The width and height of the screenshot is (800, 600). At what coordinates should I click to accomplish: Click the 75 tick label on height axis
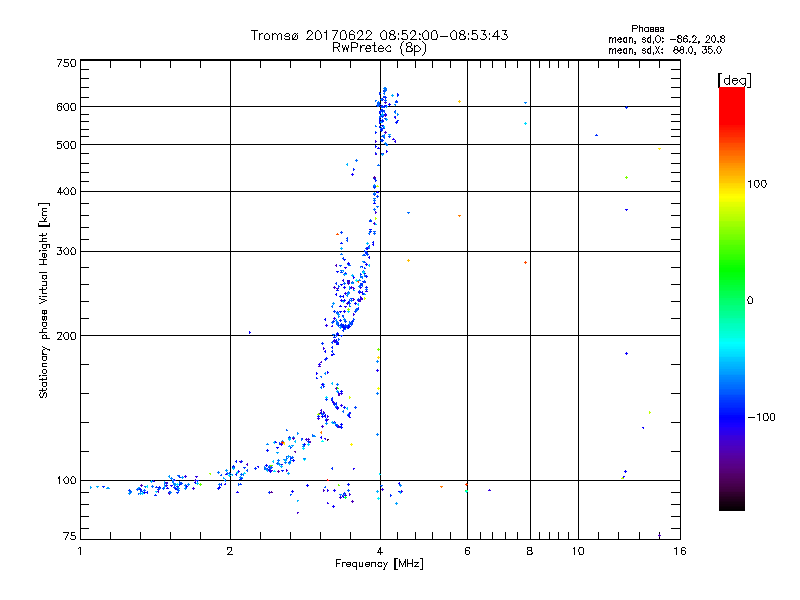[x=68, y=538]
